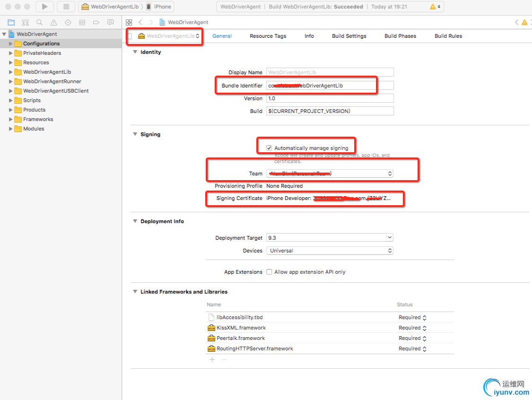
Task: Toggle the project and targets list sidebar
Action: pyautogui.click(x=129, y=36)
